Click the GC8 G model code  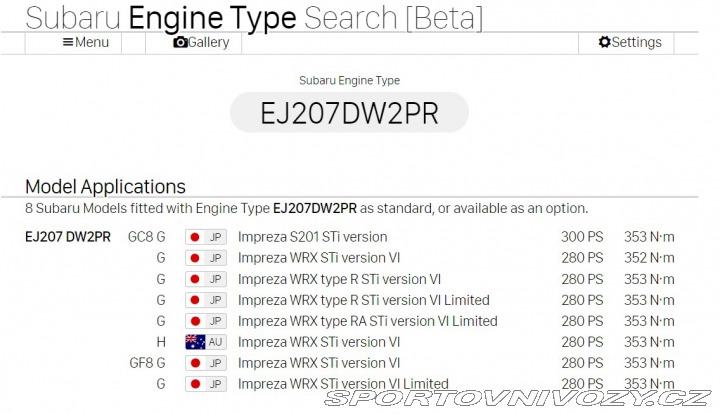coord(146,237)
